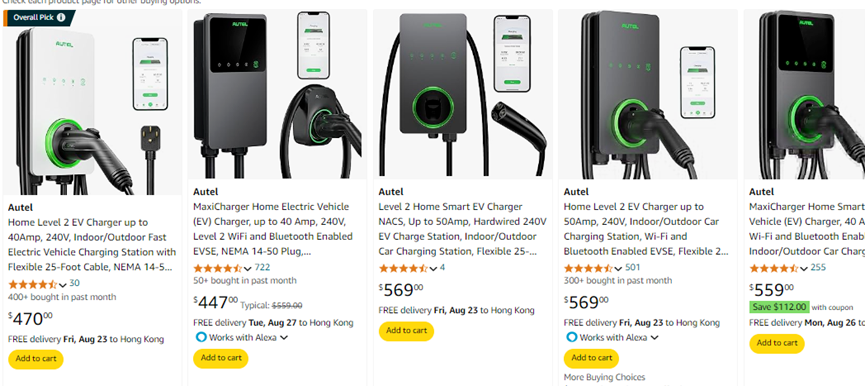Expand the rating chevron beside 722 reviews
The height and width of the screenshot is (386, 865).
pos(248,269)
